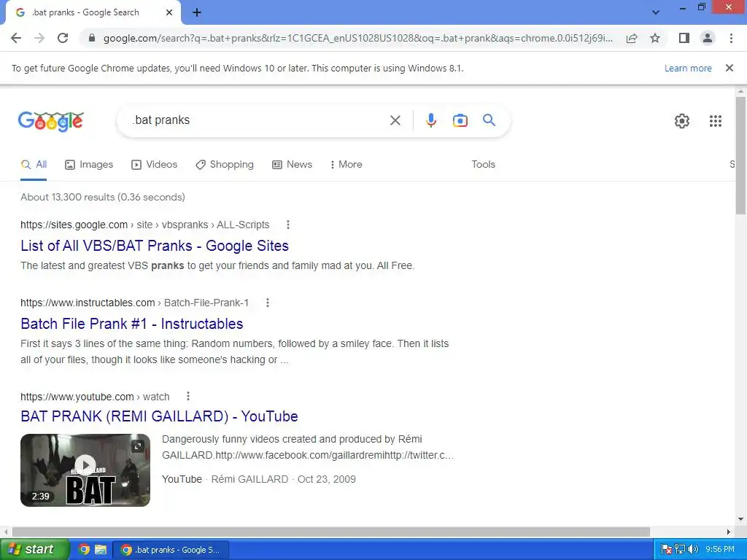
Task: Toggle the Chrome side panel
Action: click(x=684, y=38)
